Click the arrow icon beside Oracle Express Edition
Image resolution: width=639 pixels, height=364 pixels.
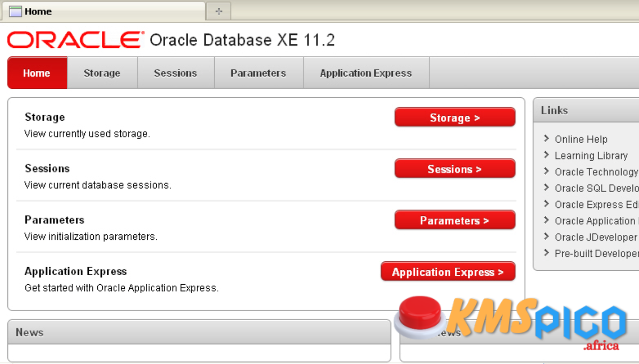(x=547, y=204)
